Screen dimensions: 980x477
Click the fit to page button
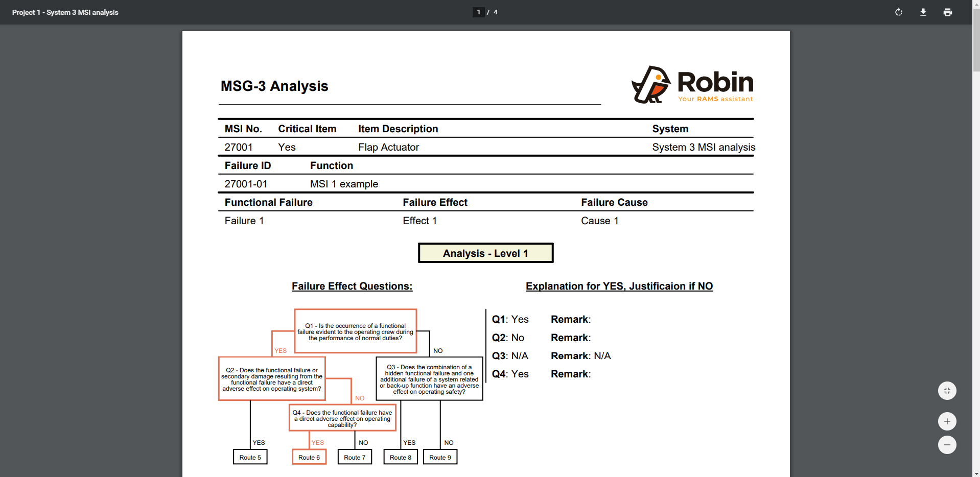[947, 391]
